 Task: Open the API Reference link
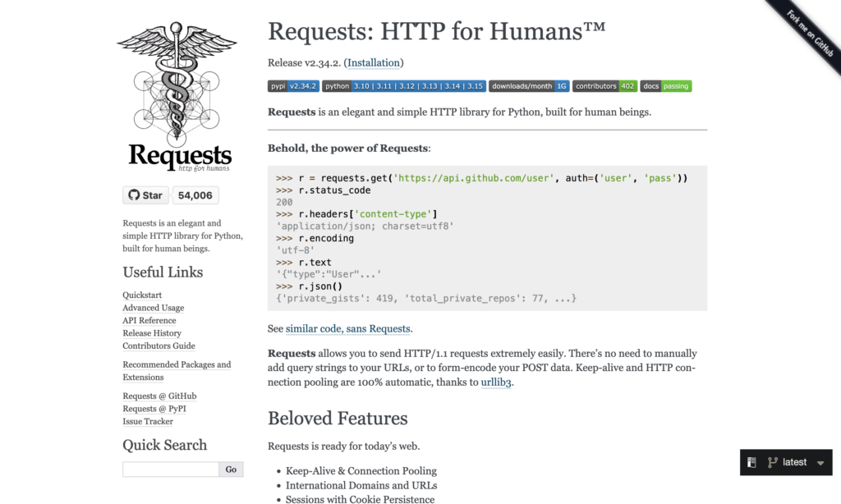coord(149,321)
